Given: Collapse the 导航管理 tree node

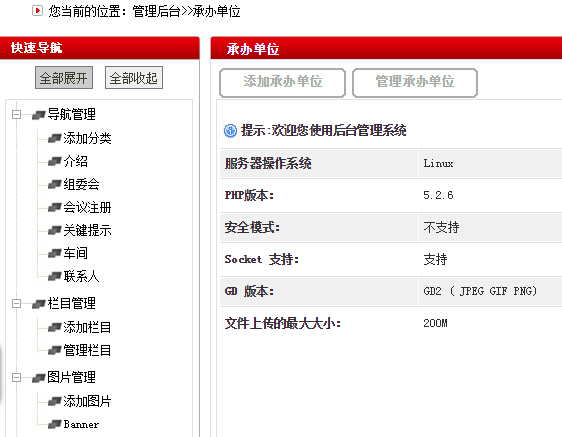Looking at the screenshot, I should (x=16, y=115).
